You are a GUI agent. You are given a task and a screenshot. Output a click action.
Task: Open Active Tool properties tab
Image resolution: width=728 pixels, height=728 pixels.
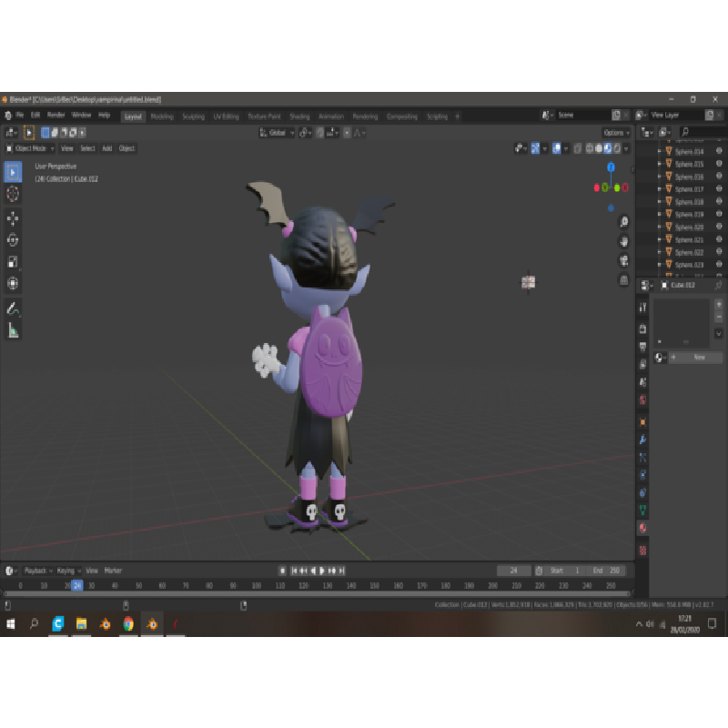pos(643,308)
